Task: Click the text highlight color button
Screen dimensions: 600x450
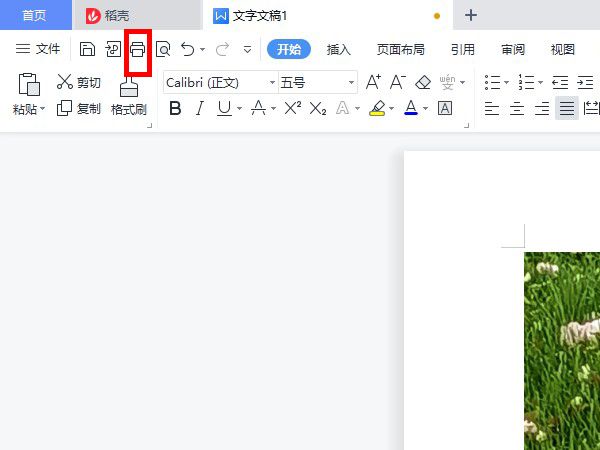Action: click(376, 108)
